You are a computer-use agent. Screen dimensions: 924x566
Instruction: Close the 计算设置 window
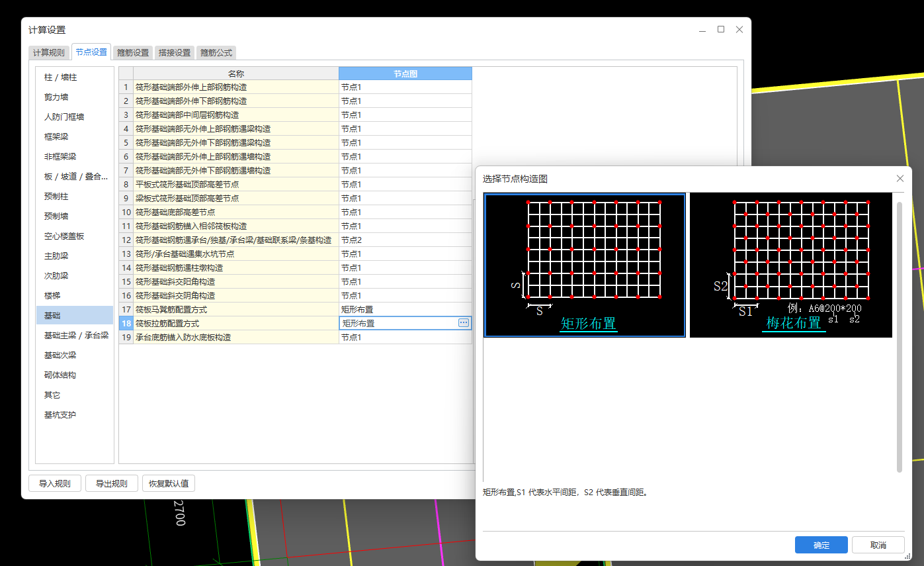point(739,29)
